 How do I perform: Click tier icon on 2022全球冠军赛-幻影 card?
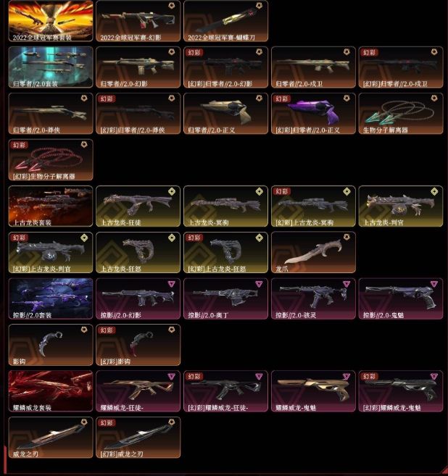[172, 6]
